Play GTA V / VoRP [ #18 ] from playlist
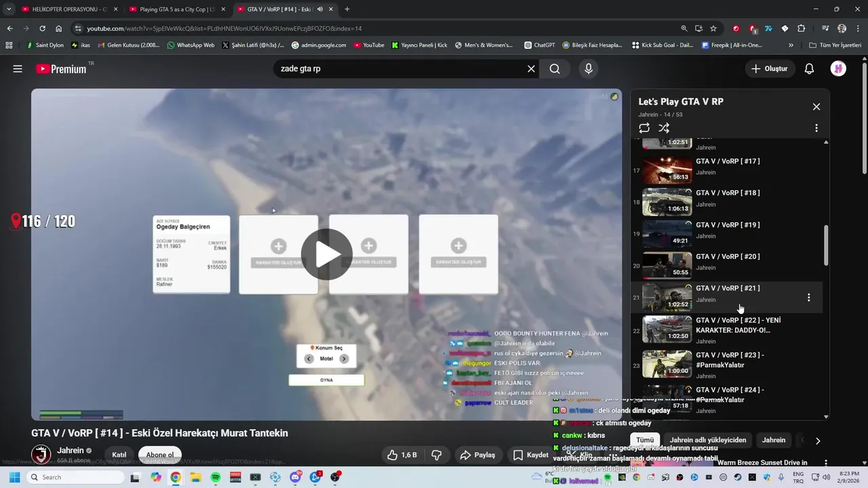868x488 pixels. tap(727, 202)
